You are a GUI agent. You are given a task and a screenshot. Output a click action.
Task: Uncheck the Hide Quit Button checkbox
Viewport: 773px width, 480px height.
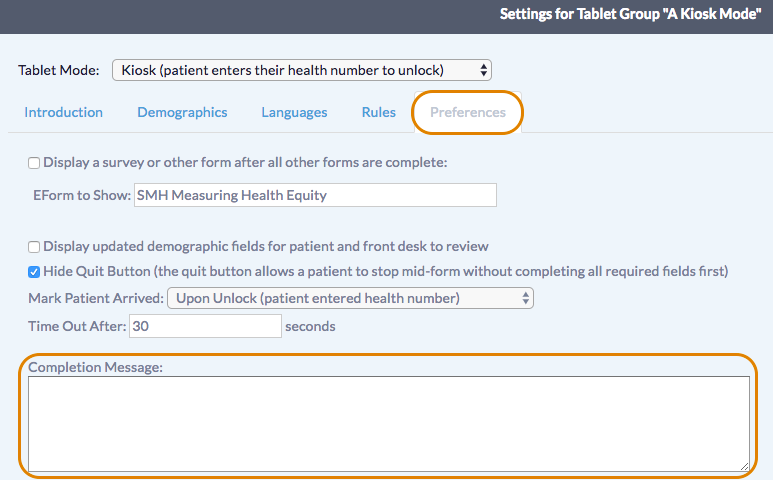pyautogui.click(x=34, y=271)
